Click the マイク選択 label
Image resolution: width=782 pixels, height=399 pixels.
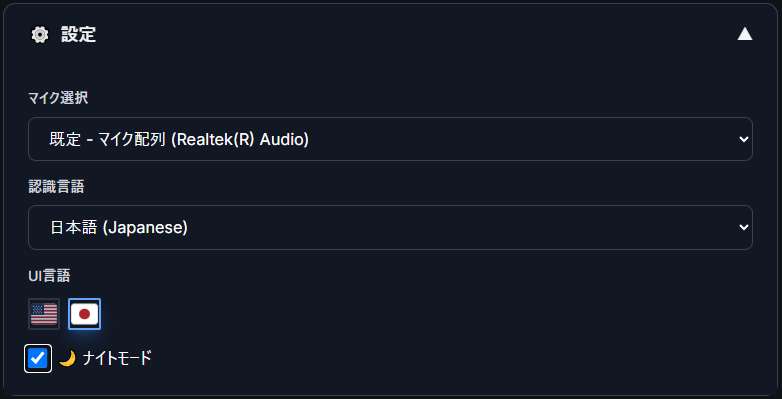(x=58, y=98)
